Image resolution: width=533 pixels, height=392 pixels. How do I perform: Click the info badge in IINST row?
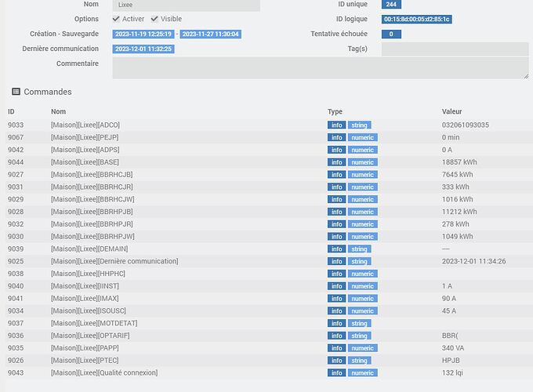click(337, 286)
